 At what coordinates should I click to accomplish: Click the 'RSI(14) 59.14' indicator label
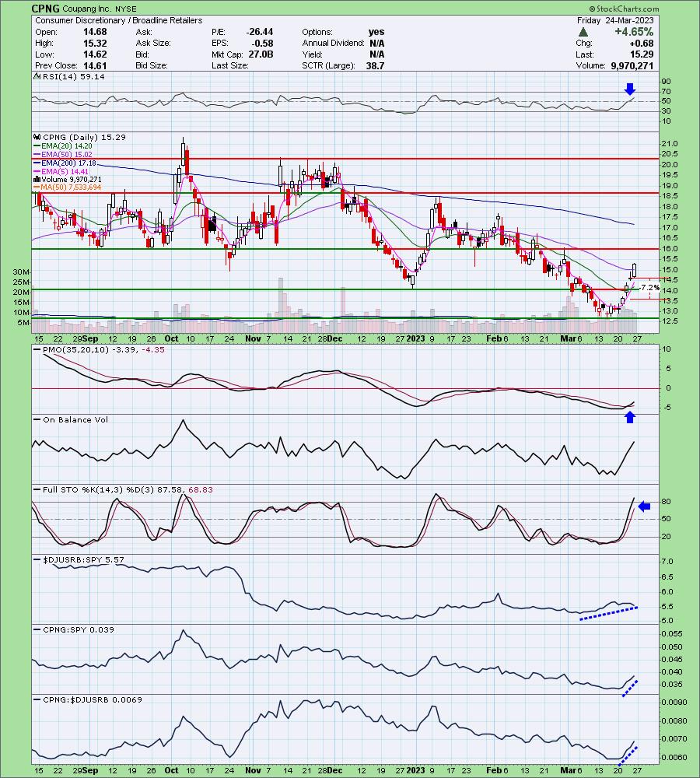(x=73, y=76)
